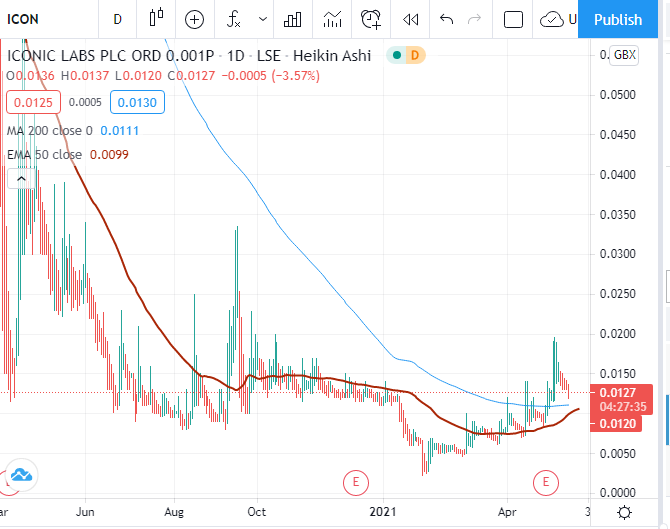This screenshot has width=670, height=529.
Task: Open financials bar chart icon
Action: point(293,19)
